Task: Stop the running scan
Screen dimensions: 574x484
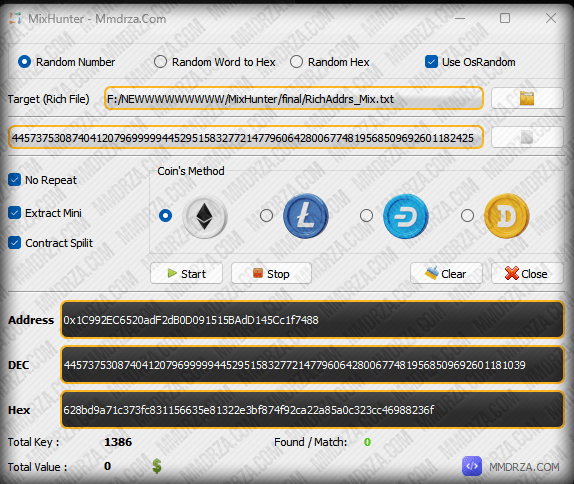Action: (x=271, y=273)
